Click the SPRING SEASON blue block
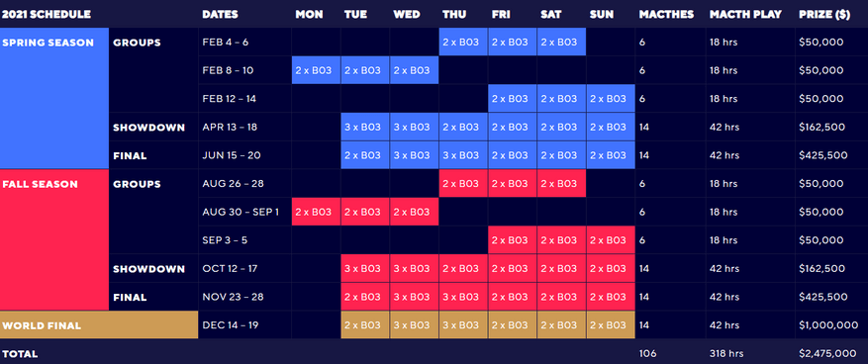 (x=54, y=99)
